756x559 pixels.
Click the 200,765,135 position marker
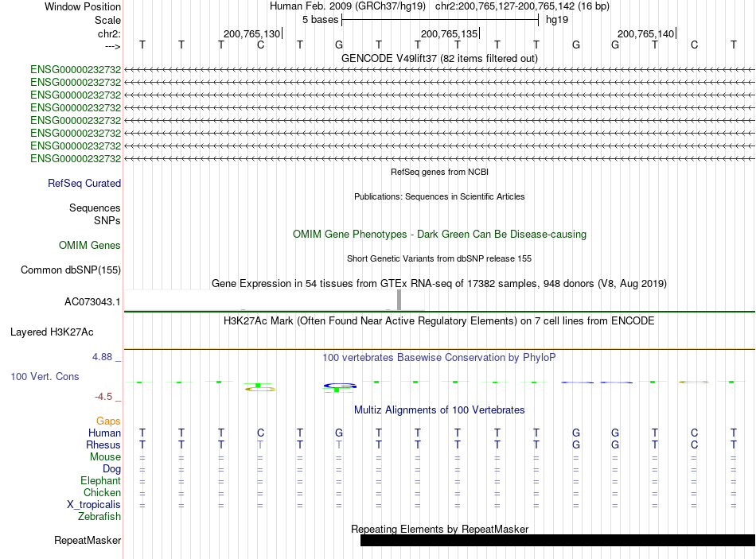click(450, 33)
